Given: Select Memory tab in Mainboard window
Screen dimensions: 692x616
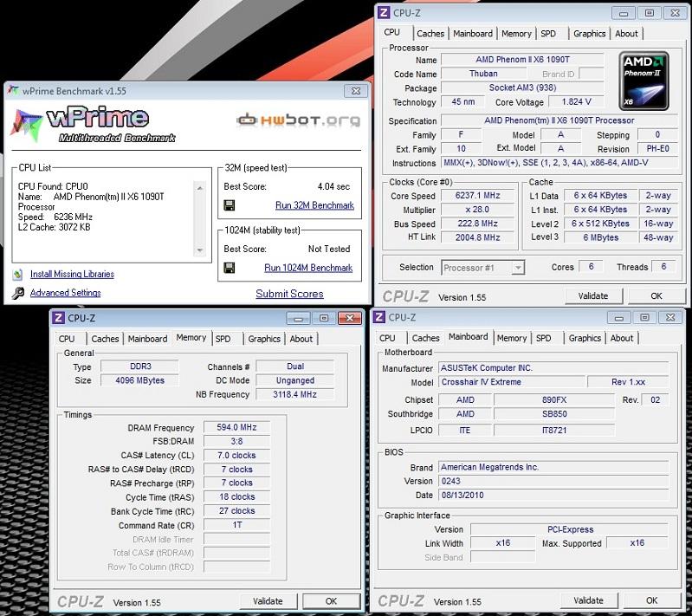Looking at the screenshot, I should click(512, 338).
